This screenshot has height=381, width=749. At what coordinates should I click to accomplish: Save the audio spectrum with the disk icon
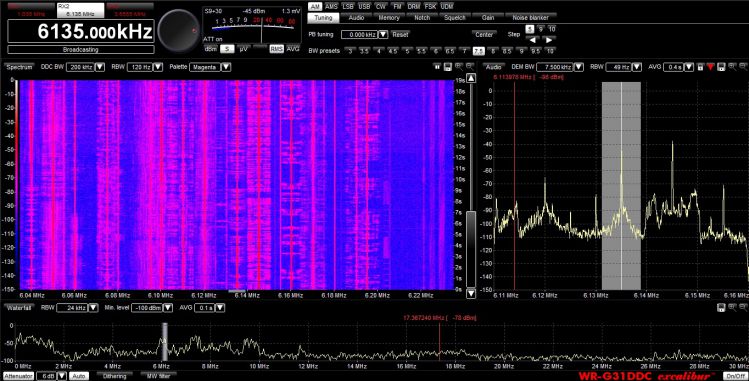[x=721, y=67]
